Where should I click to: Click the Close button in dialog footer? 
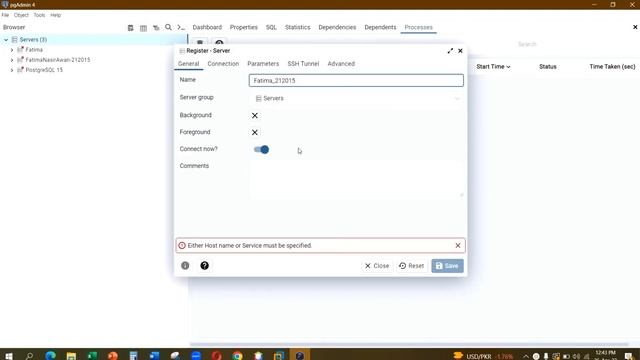377,266
